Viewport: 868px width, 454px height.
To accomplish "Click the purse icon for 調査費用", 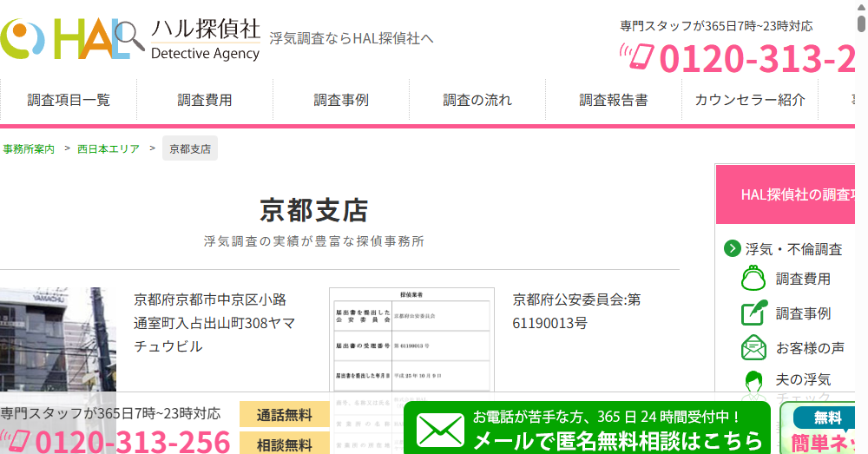I will tap(753, 280).
